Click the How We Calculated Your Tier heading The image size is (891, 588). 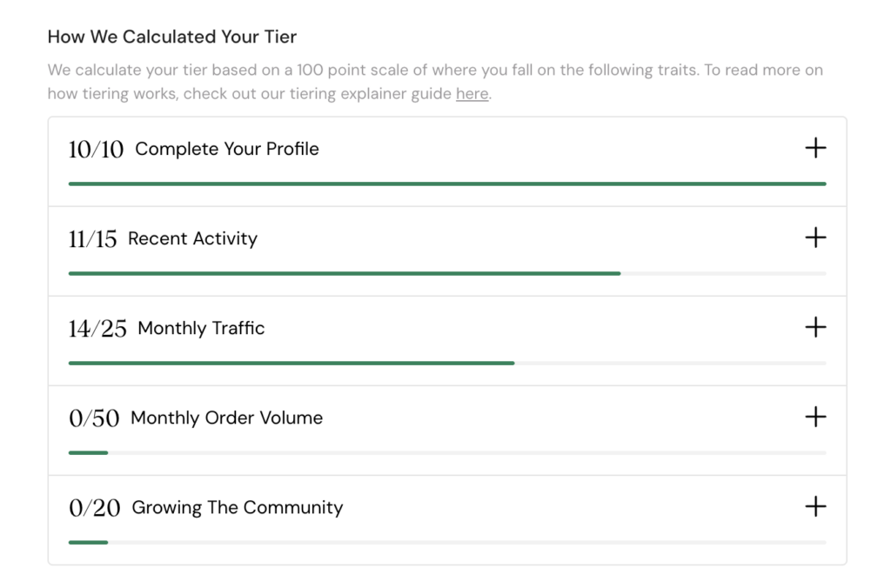(171, 37)
